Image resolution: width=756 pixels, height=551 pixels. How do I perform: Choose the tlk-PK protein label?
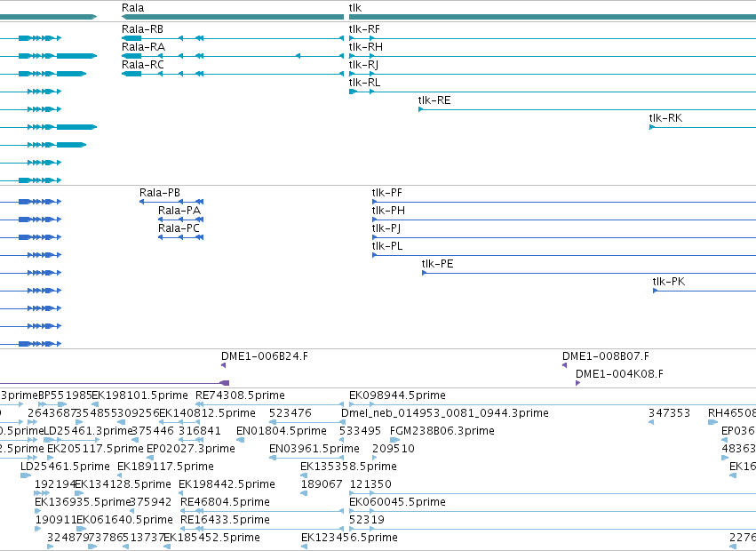[669, 282]
